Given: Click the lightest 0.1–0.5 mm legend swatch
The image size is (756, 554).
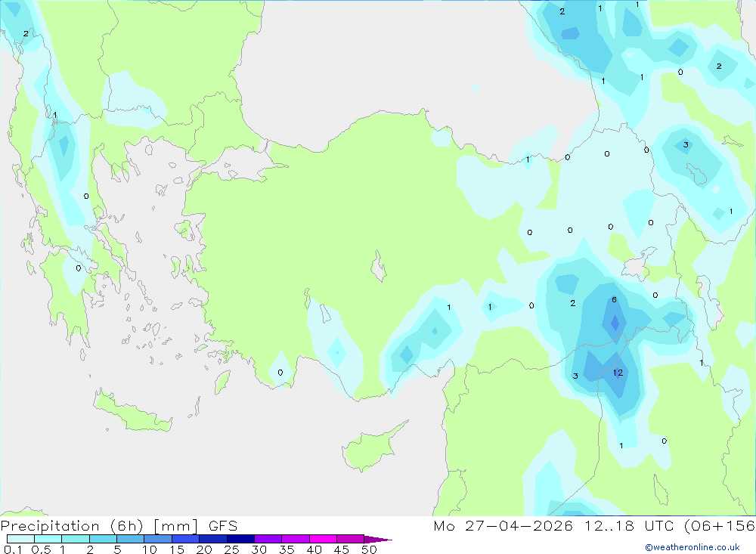Looking at the screenshot, I should (x=20, y=539).
